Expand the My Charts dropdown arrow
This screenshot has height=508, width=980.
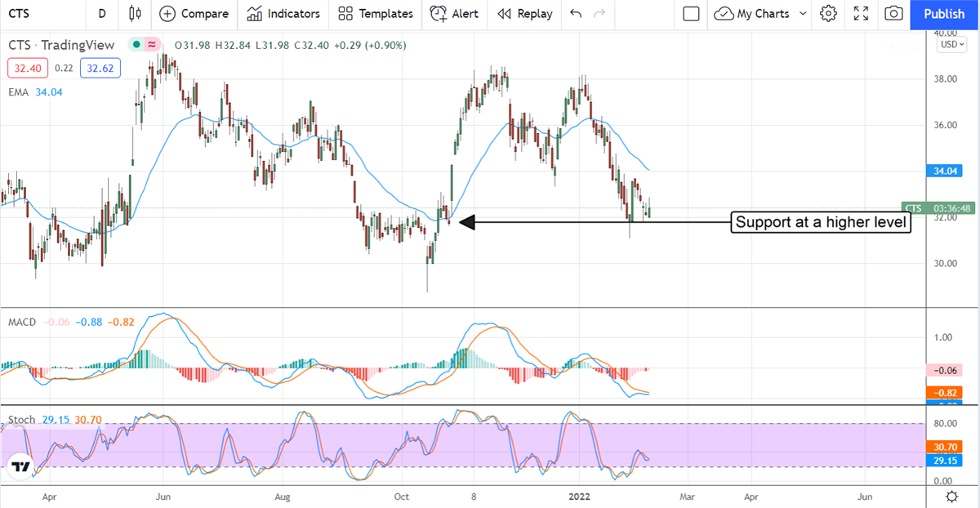coord(803,14)
